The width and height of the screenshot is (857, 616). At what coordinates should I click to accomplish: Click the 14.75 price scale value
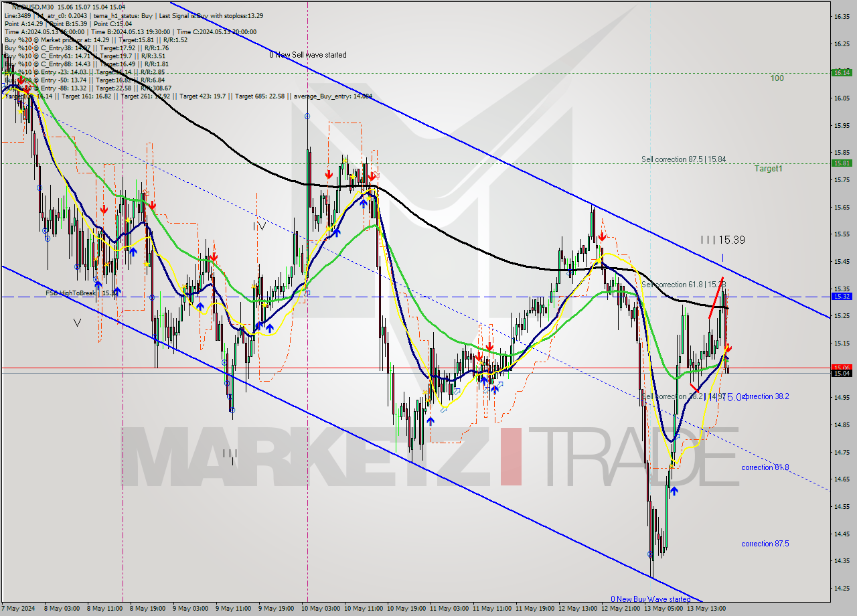(x=842, y=452)
